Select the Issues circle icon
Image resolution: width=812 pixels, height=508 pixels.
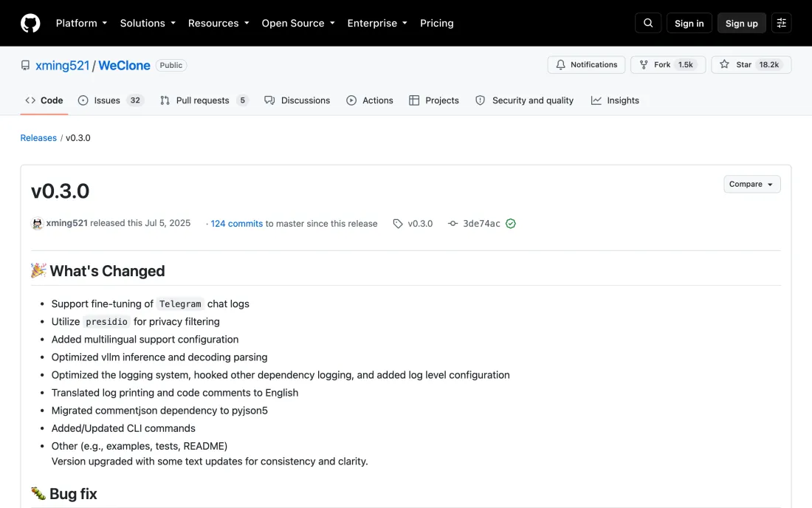(83, 100)
